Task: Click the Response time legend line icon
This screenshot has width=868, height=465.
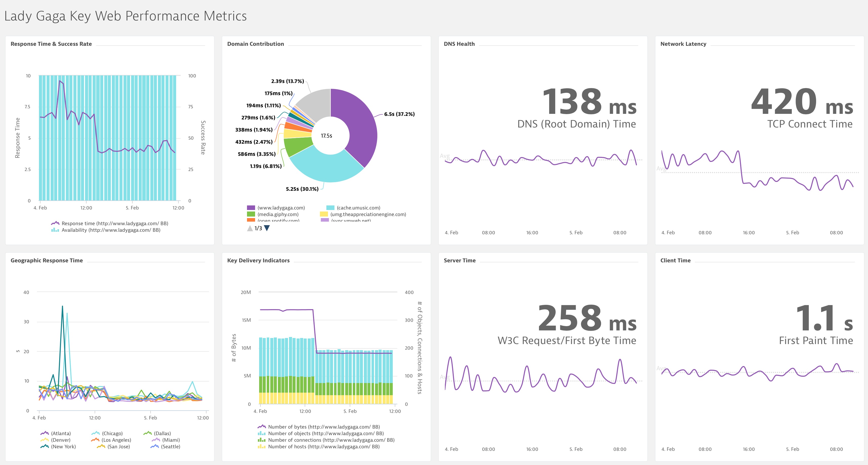Action: point(55,223)
